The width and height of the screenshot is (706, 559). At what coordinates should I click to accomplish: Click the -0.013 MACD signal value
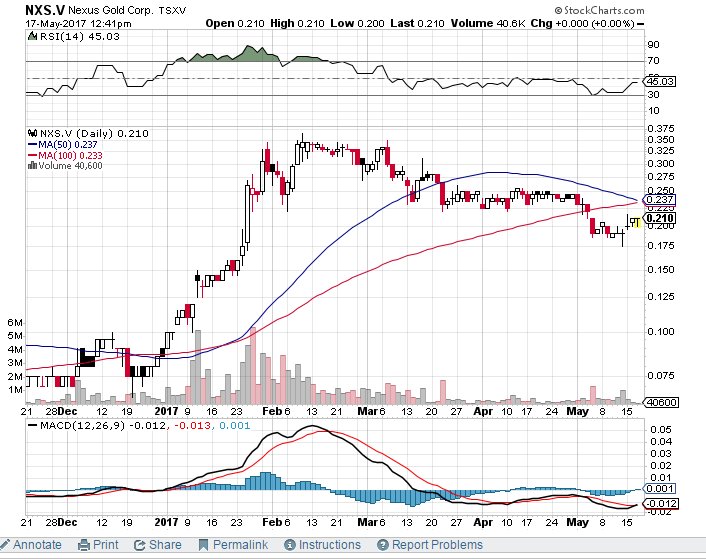[192, 425]
